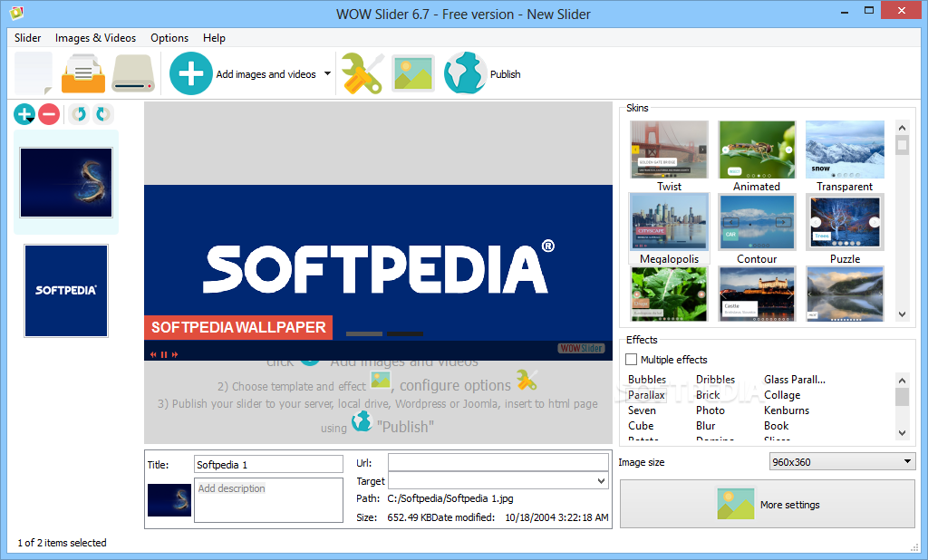This screenshot has width=928, height=560.
Task: Select the Kenburns effect
Action: (786, 410)
